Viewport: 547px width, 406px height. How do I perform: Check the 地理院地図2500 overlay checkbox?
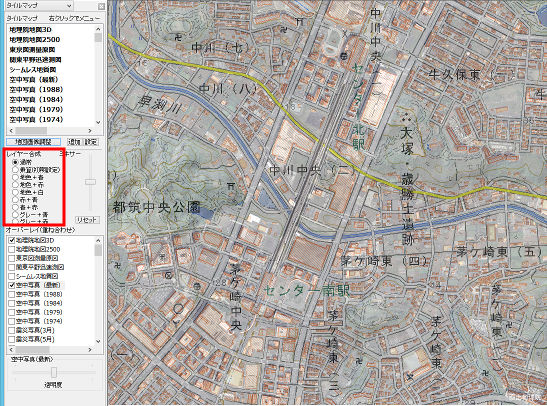12,249
